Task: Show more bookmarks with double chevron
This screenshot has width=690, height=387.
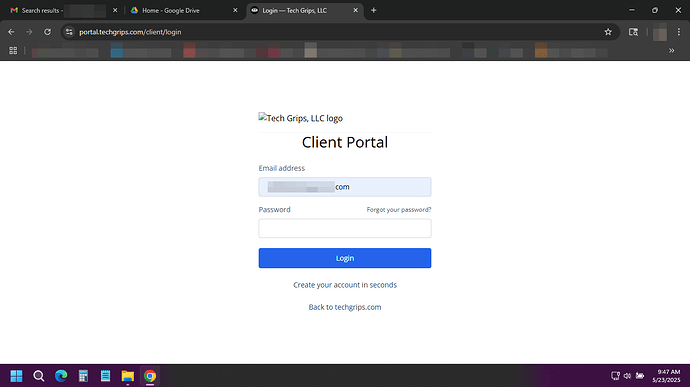Action: pyautogui.click(x=672, y=51)
